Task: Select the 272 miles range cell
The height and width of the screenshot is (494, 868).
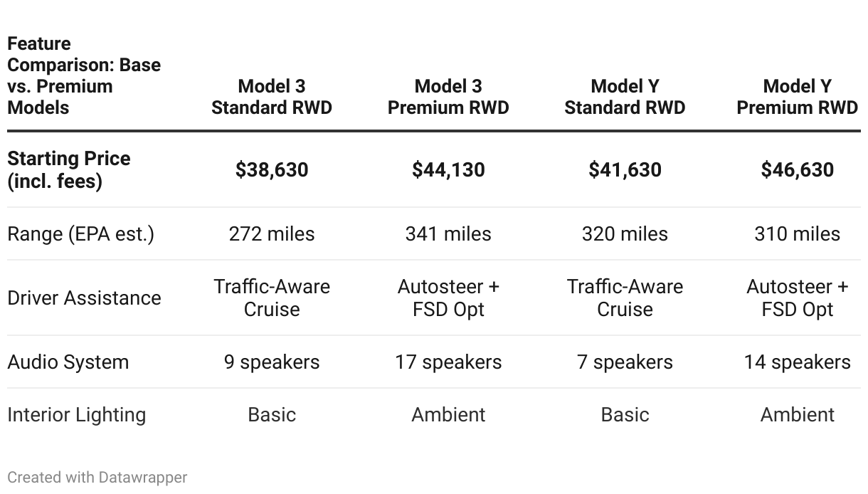Action: tap(272, 234)
